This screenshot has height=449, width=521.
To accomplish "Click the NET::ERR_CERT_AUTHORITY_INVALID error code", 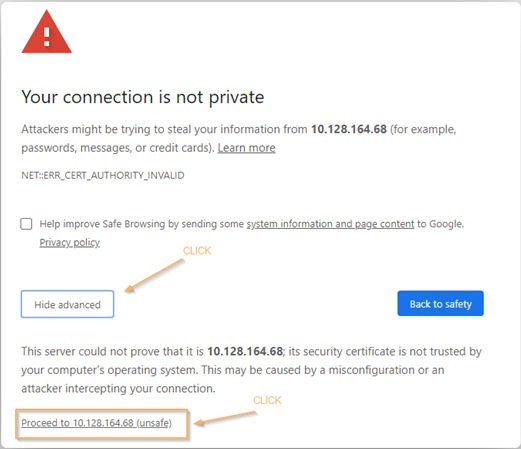I will click(x=103, y=175).
